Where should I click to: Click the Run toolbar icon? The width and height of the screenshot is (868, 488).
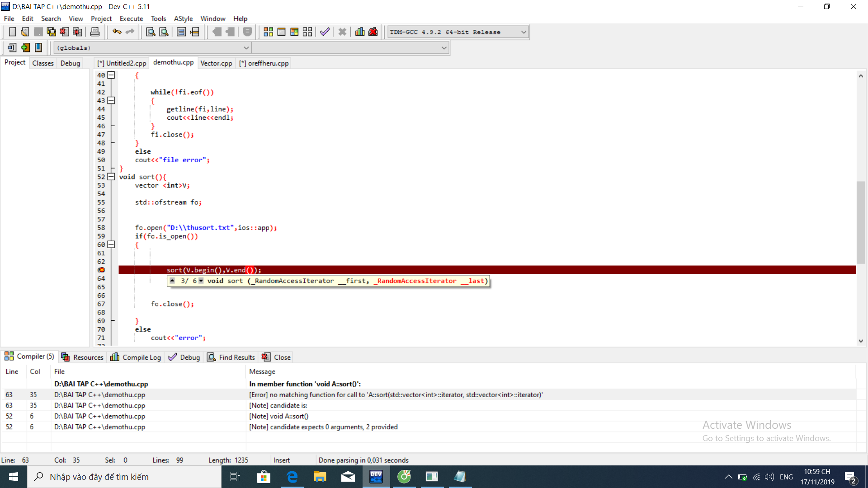tap(281, 32)
